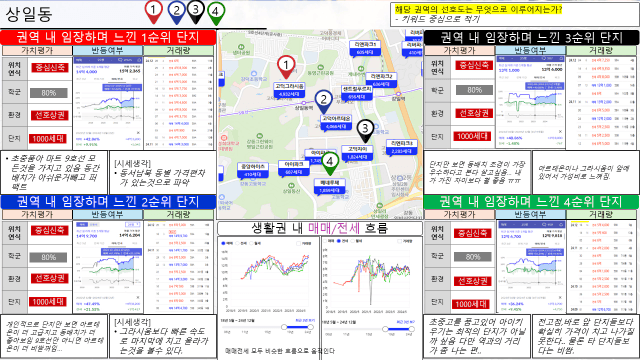Click black pin 3 in the header
The width and height of the screenshot is (640, 360).
(x=196, y=11)
